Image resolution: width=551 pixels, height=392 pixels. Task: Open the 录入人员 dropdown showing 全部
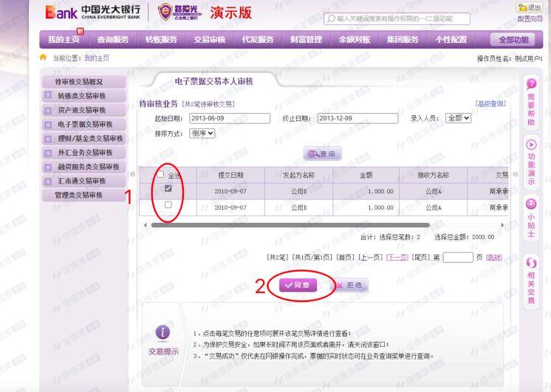[x=458, y=118]
